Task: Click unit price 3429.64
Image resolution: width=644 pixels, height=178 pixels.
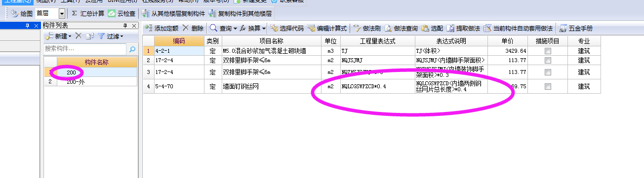Action: click(508, 51)
